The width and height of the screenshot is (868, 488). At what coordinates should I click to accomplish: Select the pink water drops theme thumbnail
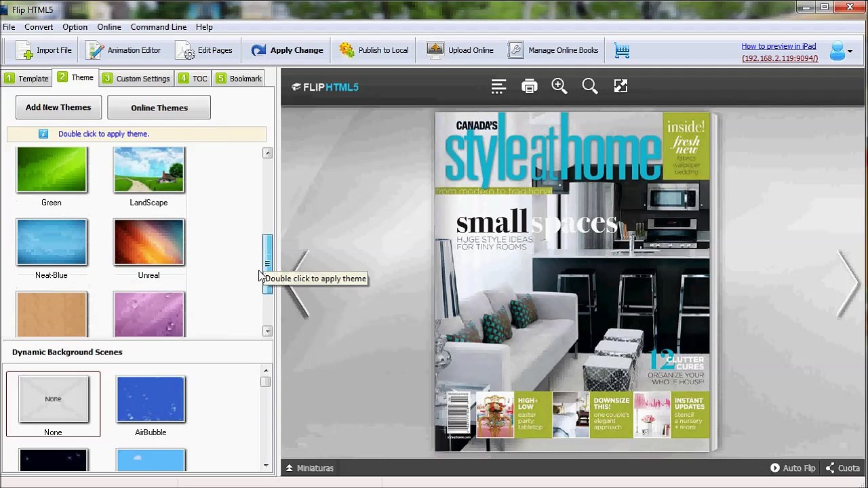pyautogui.click(x=149, y=314)
